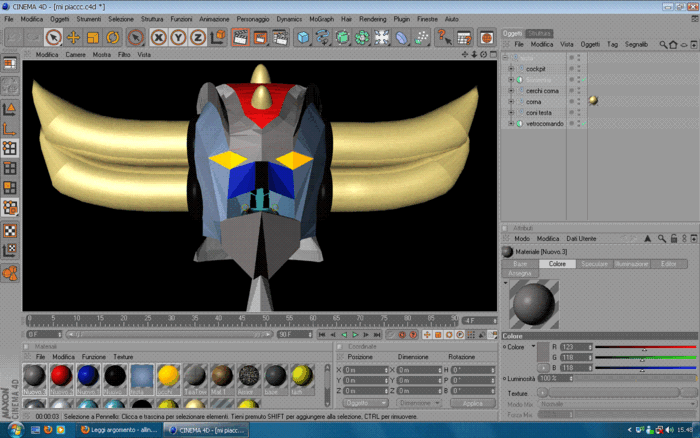Viewport: 700px width, 438px height.
Task: Toggle the X axis lock icon
Action: [x=158, y=38]
